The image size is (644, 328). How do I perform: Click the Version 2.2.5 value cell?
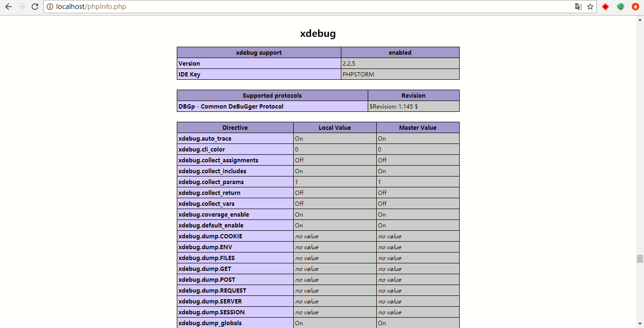[400, 63]
